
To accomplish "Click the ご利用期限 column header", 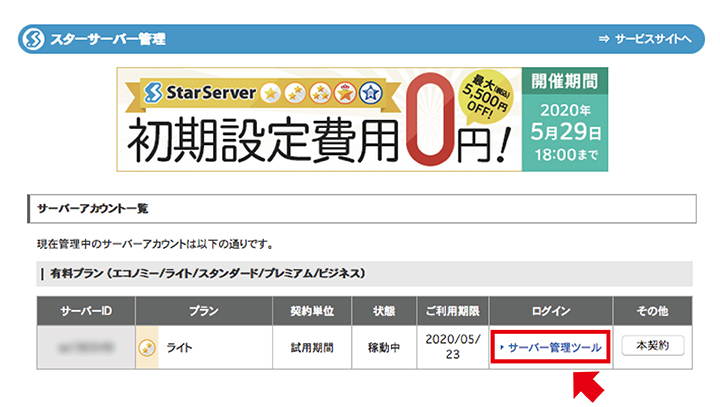I will [453, 311].
